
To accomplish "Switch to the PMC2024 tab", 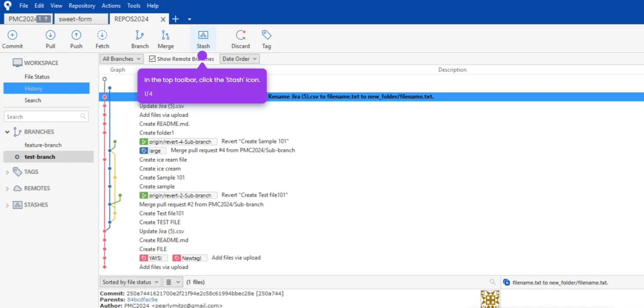I will 28,19.
